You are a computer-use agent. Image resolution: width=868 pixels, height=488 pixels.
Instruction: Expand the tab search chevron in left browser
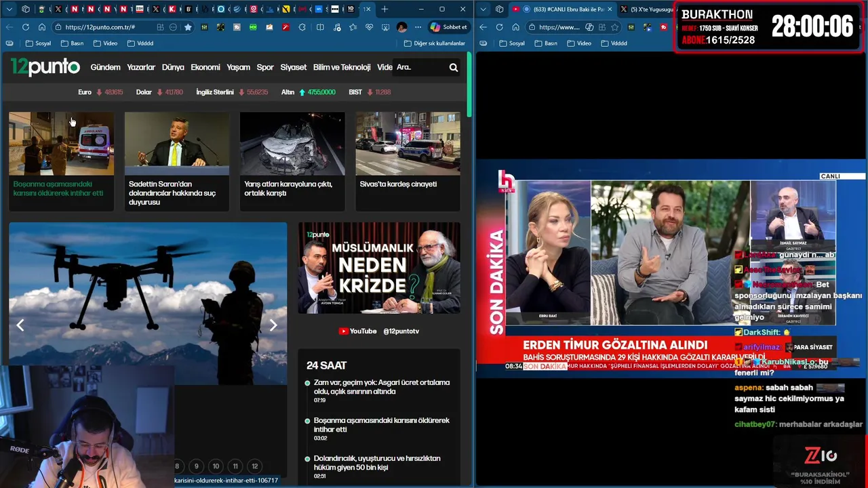(x=9, y=9)
